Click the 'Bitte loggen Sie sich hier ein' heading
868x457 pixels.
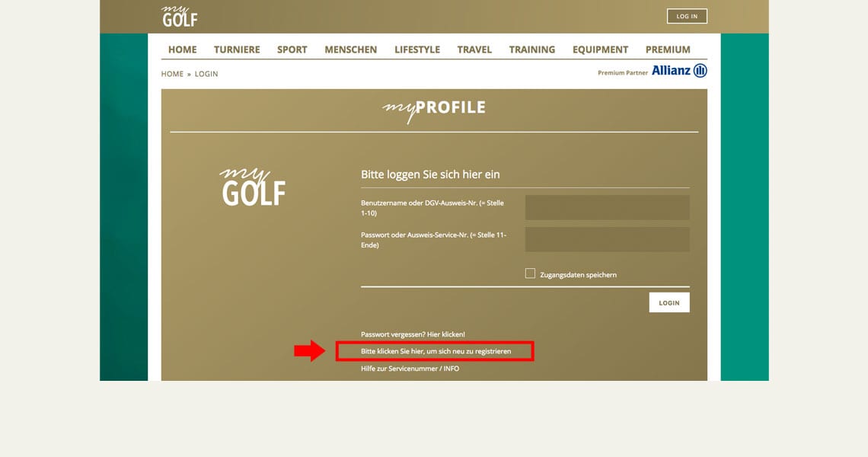pos(430,174)
